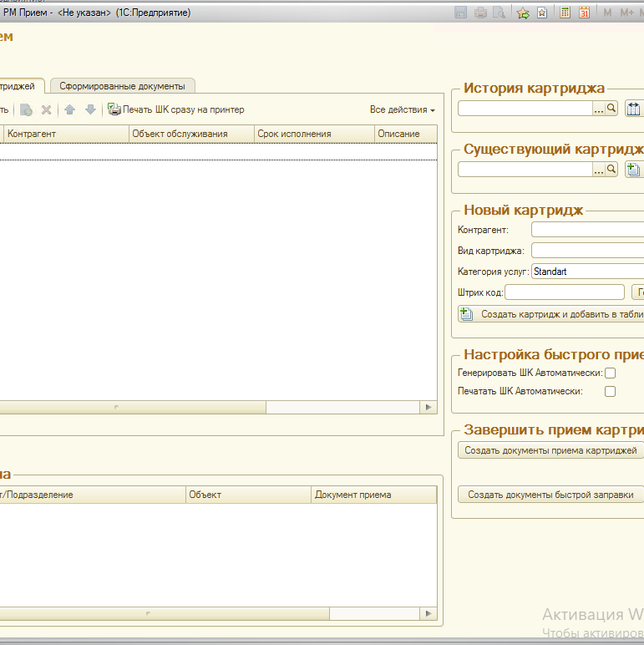Toggle Печатать ШК Автоматически checkbox
This screenshot has height=645, width=644.
coord(611,391)
